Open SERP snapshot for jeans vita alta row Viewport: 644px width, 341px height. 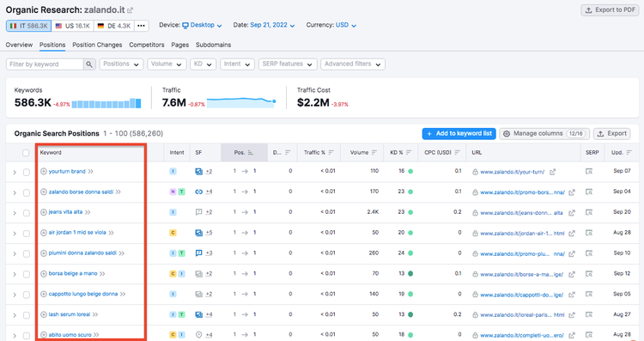click(589, 212)
